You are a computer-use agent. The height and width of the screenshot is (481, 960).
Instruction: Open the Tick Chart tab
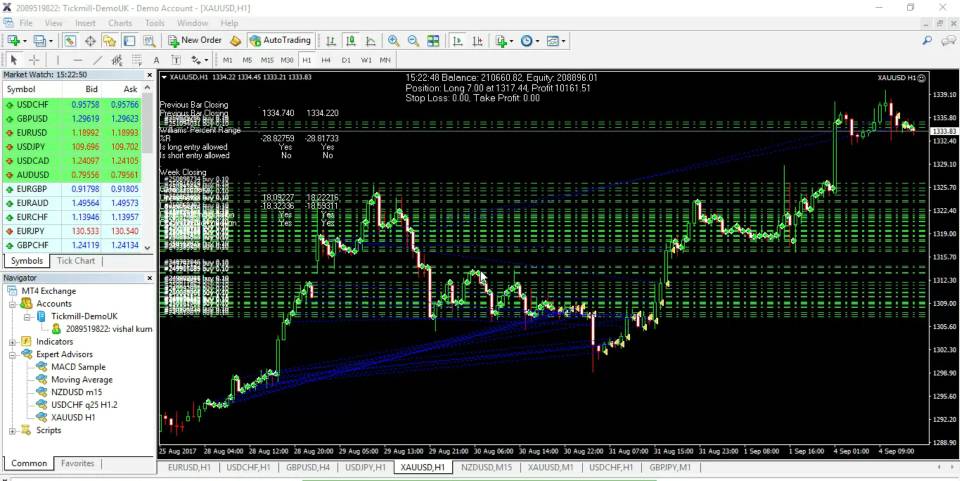(76, 261)
